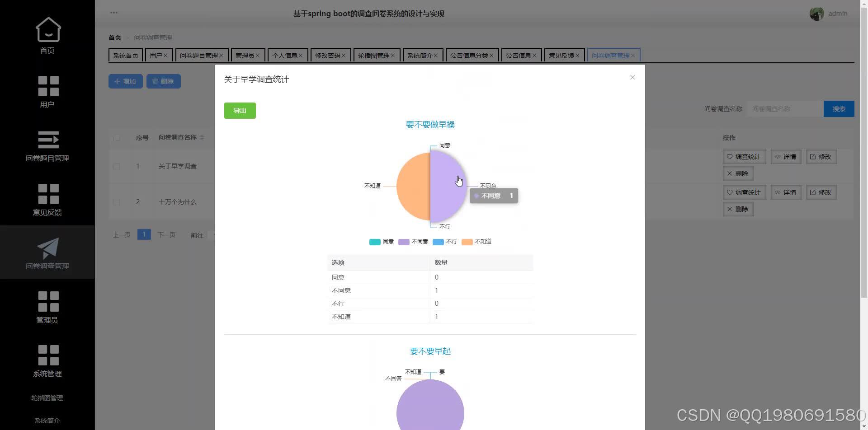The height and width of the screenshot is (430, 868).
Task: Open 系统简介 submenu item in sidebar
Action: [47, 421]
